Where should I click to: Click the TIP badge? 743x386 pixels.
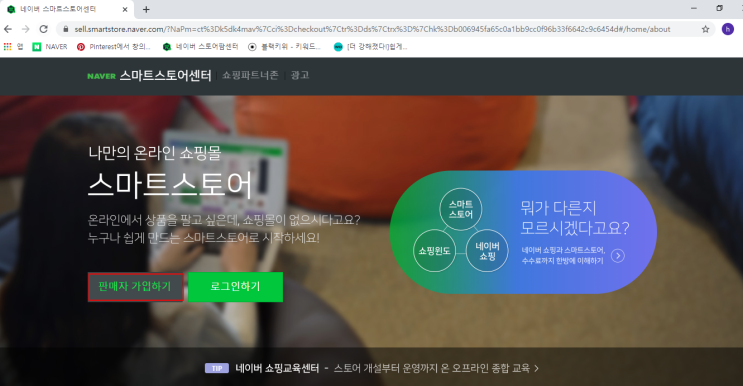point(217,368)
